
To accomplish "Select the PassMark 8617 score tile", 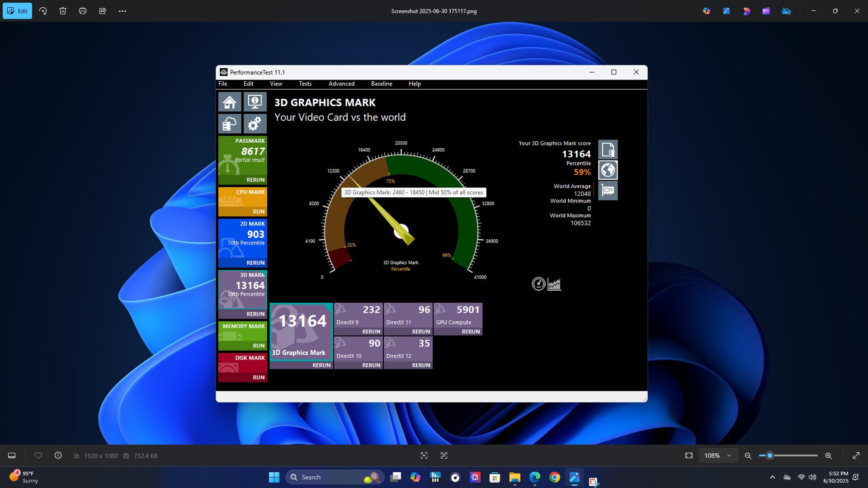I will click(x=243, y=156).
